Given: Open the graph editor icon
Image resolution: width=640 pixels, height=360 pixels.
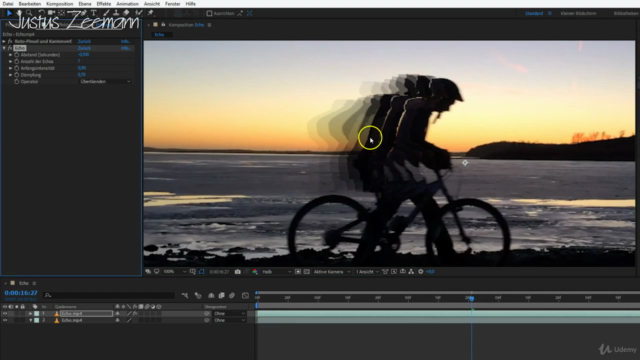Looking at the screenshot, I should (x=245, y=295).
